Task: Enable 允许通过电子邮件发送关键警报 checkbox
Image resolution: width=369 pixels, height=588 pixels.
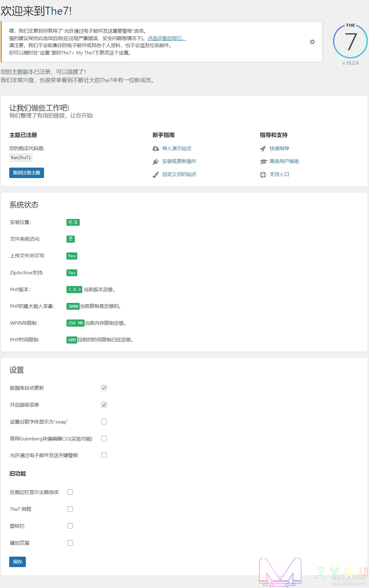Action: click(104, 455)
